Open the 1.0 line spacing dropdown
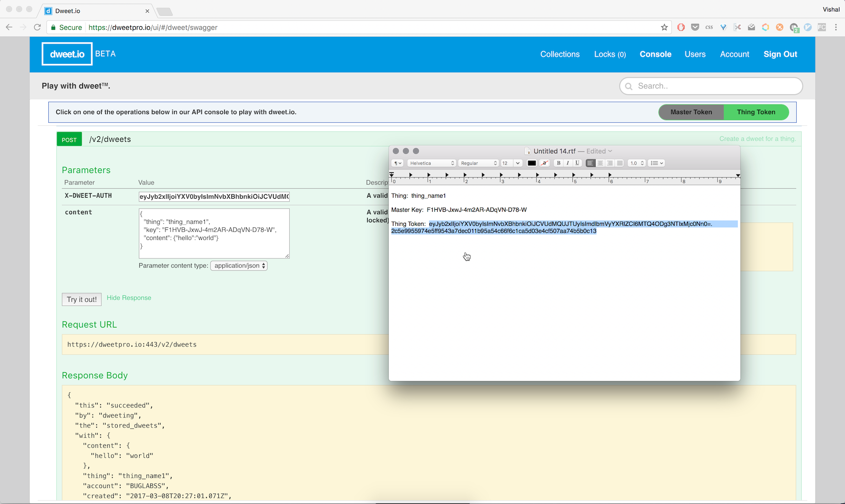845x504 pixels. pos(637,163)
